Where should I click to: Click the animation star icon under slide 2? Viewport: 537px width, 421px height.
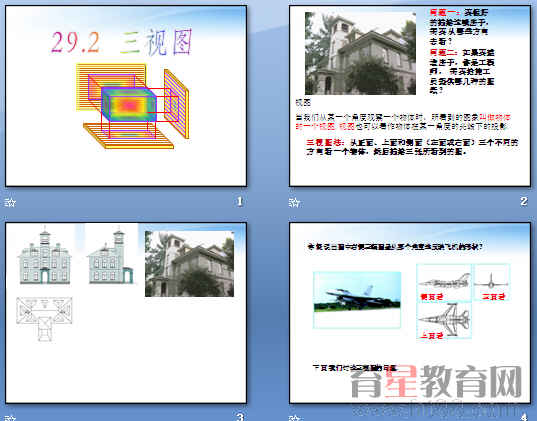(294, 202)
